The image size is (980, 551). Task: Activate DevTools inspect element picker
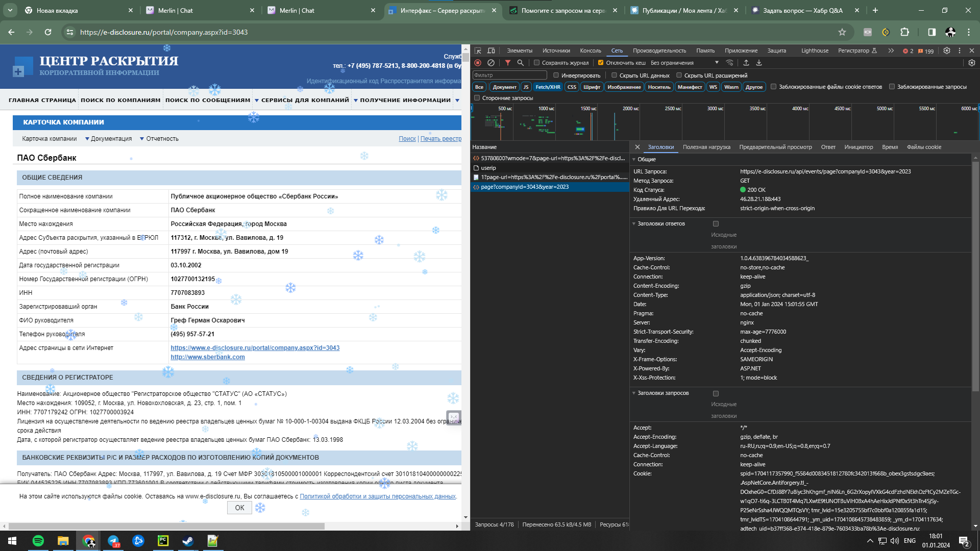pyautogui.click(x=478, y=51)
